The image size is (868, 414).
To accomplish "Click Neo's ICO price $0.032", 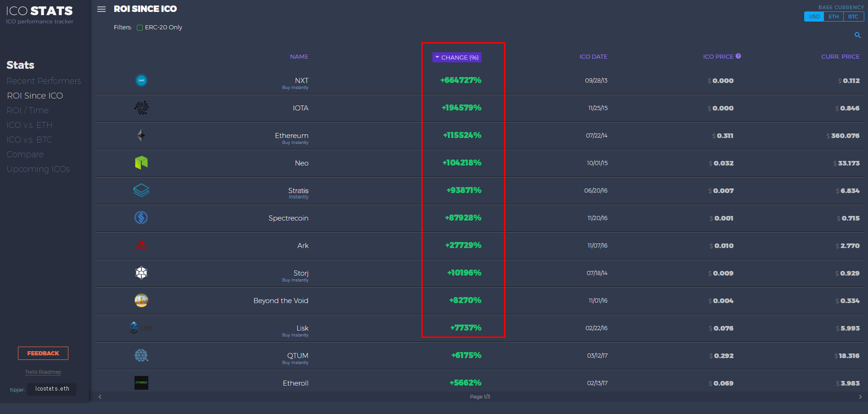I will point(721,163).
